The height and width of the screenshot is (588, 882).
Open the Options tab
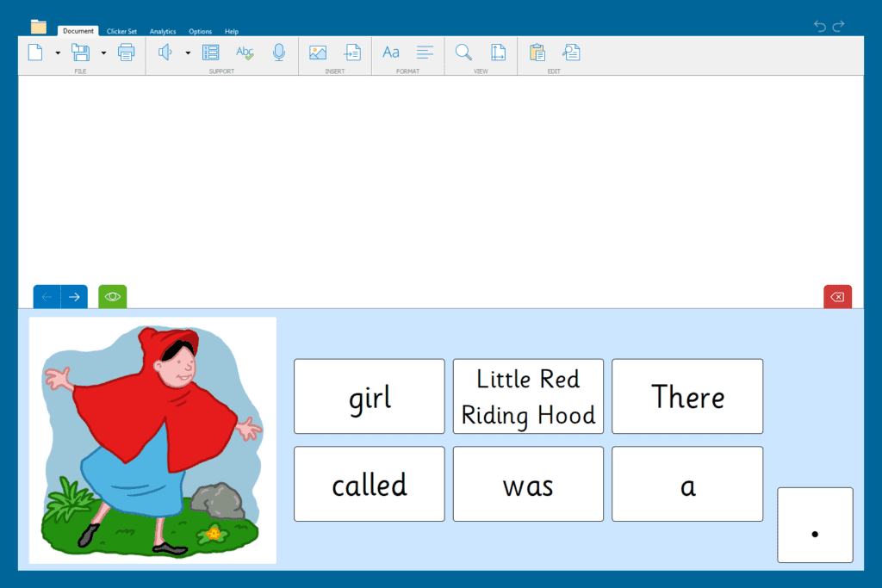pos(200,32)
